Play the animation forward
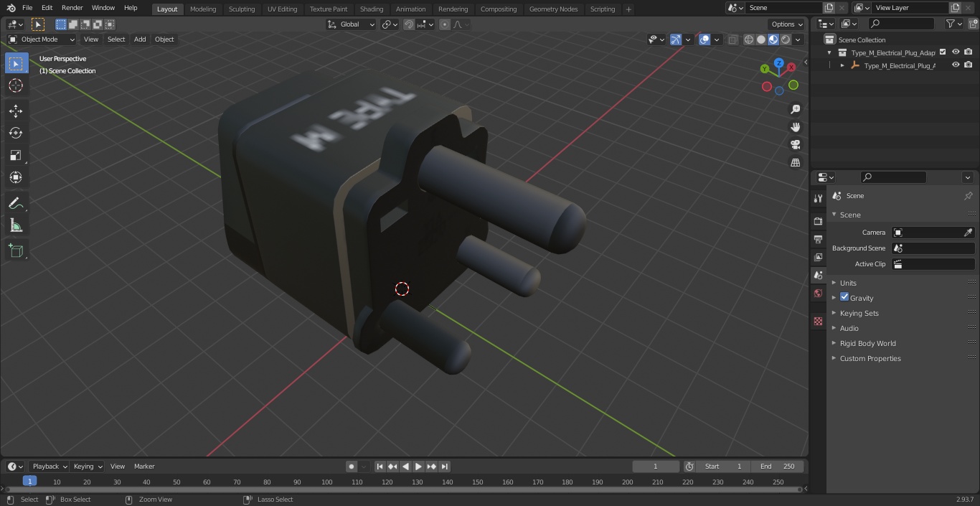Screen dimensions: 980x506 (418, 467)
